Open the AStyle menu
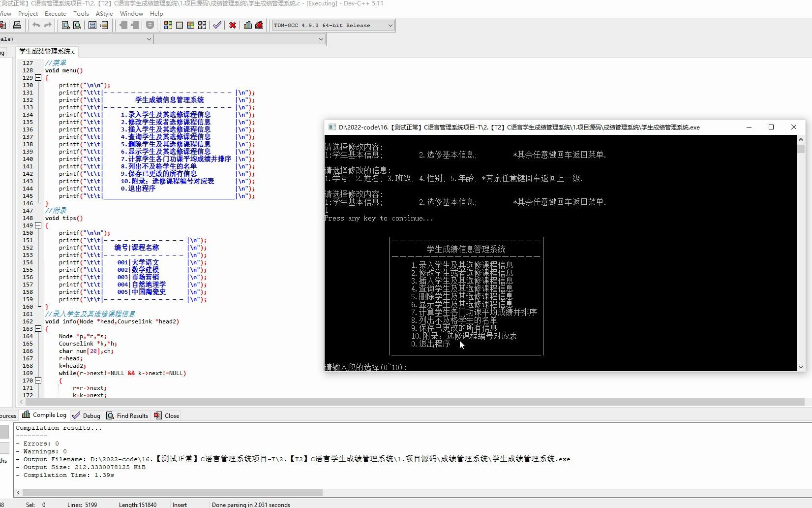 coord(104,13)
